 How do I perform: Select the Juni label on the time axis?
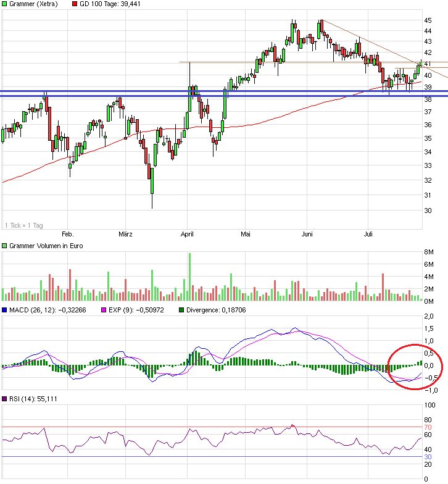pyautogui.click(x=307, y=234)
